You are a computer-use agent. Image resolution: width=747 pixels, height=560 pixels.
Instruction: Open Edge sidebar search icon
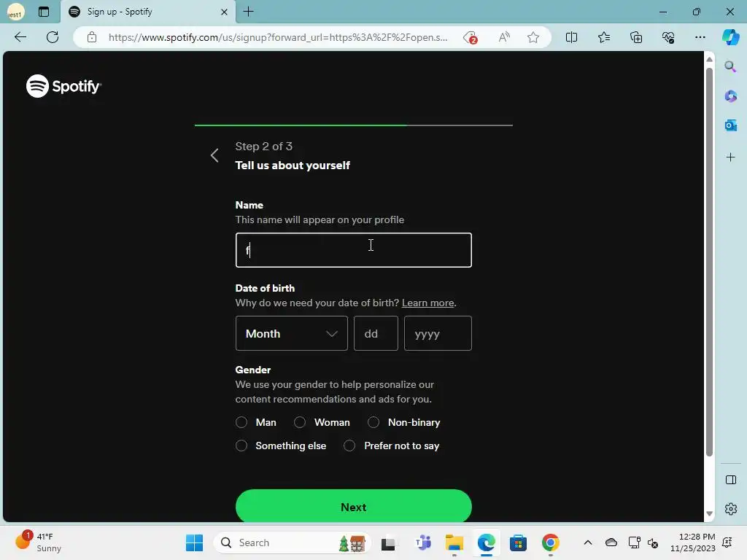(730, 66)
